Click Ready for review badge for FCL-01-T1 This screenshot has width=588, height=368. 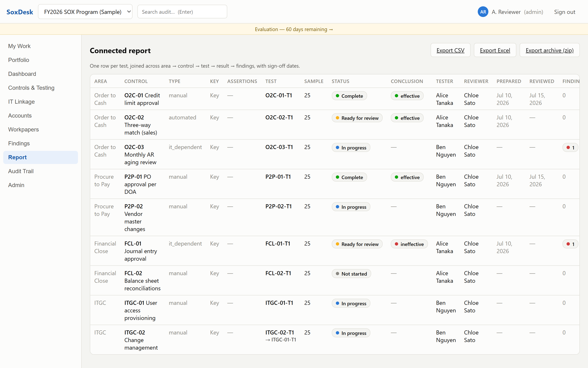point(357,244)
